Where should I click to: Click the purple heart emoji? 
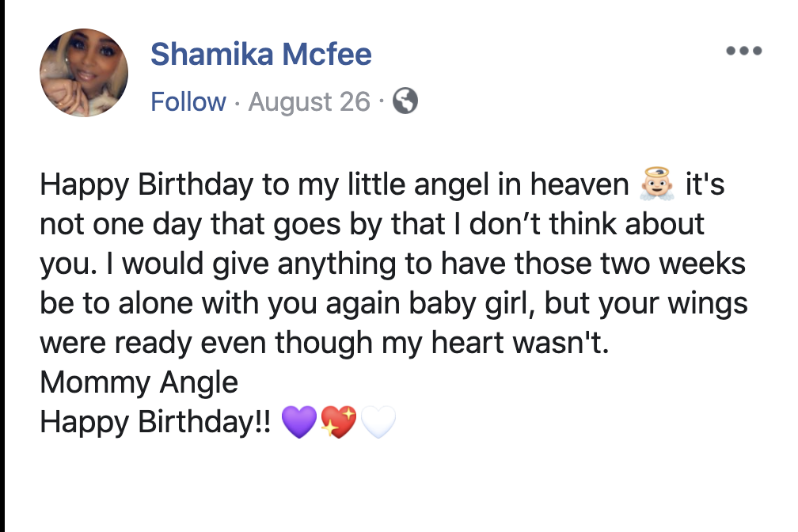point(298,424)
